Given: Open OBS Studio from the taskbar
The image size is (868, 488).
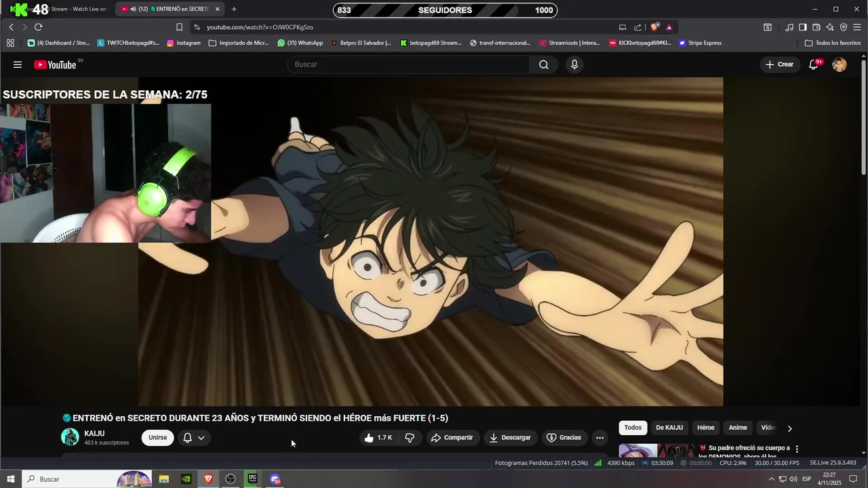Looking at the screenshot, I should 231,479.
